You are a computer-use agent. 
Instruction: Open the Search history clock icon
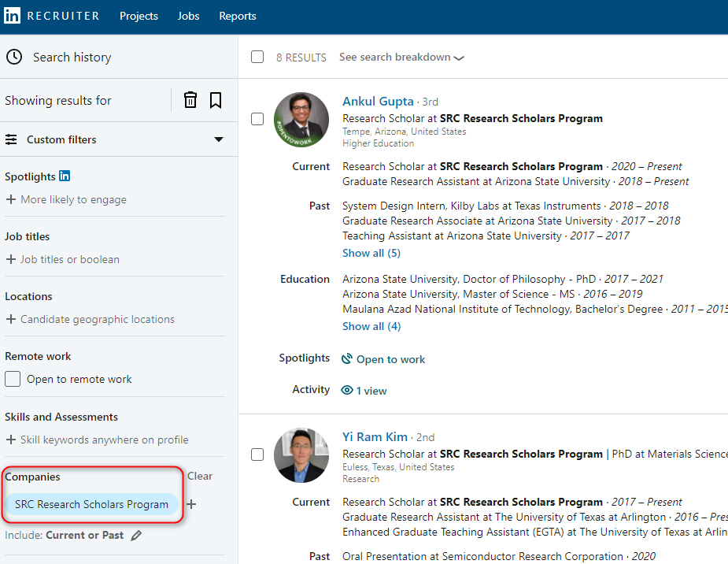(x=14, y=57)
